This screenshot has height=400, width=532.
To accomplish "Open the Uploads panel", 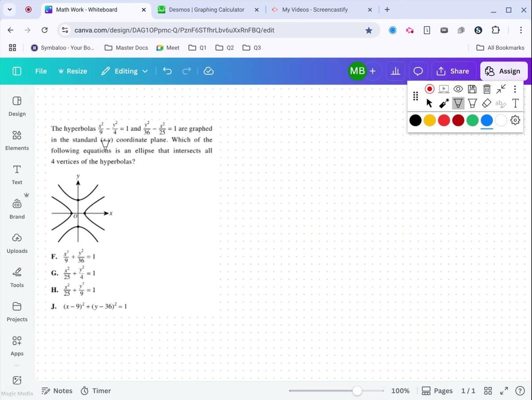I will [x=17, y=243].
